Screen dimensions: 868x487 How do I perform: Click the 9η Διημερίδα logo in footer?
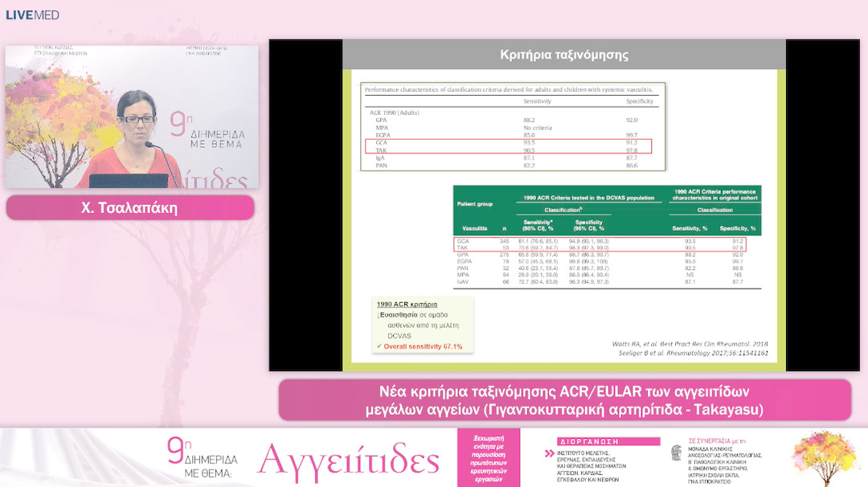203,458
